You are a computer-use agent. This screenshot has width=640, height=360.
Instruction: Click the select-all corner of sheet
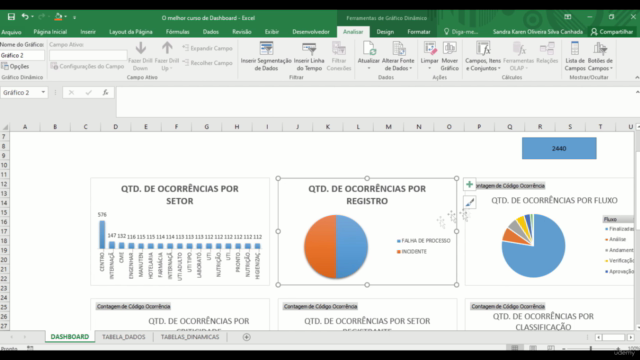point(5,127)
